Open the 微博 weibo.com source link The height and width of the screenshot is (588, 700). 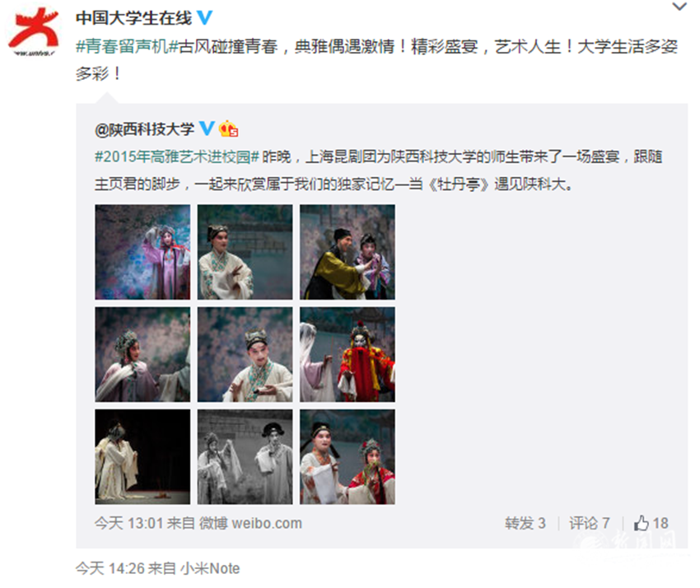tap(250, 523)
